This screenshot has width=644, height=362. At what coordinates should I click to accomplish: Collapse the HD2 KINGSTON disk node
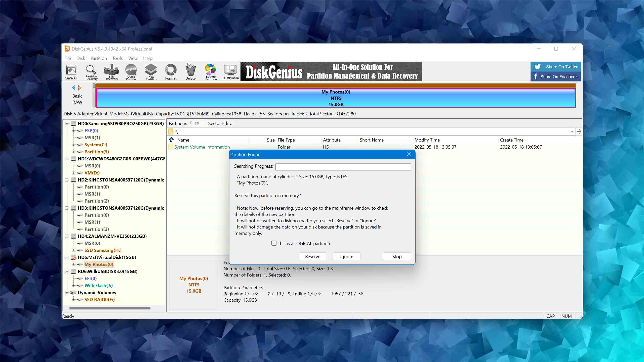coord(67,180)
